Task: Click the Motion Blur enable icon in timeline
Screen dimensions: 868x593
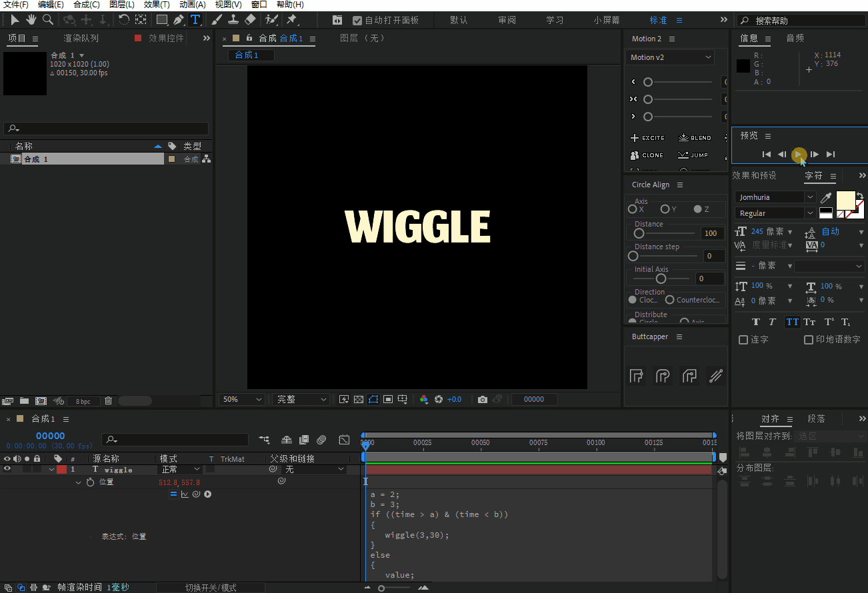Action: coord(321,440)
